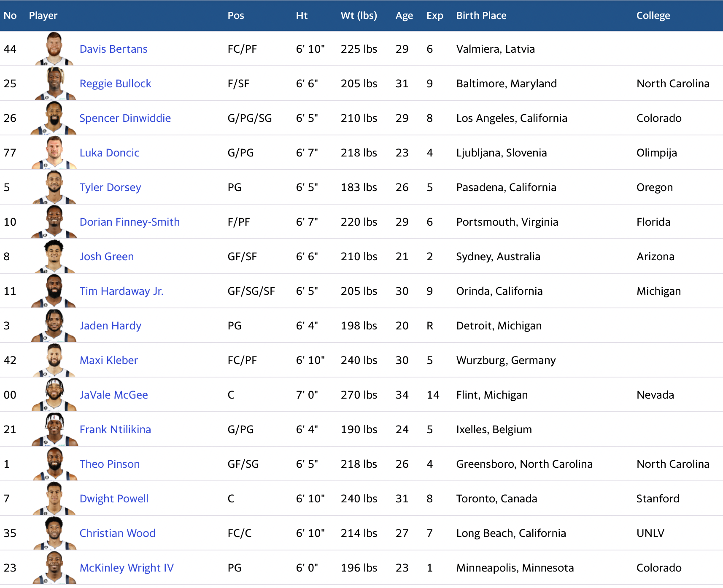Click the 'Ixelles, Belgium' cell
The height and width of the screenshot is (588, 723).
494,429
